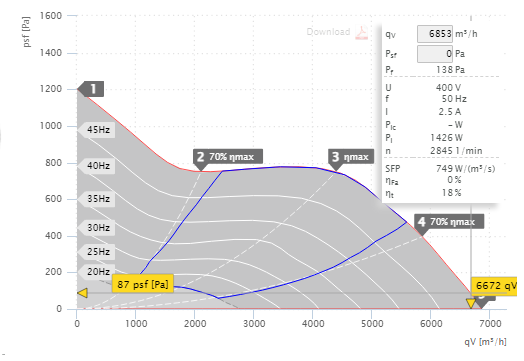Click the Download PDF icon
This screenshot has height=361, width=524.
pyautogui.click(x=361, y=32)
